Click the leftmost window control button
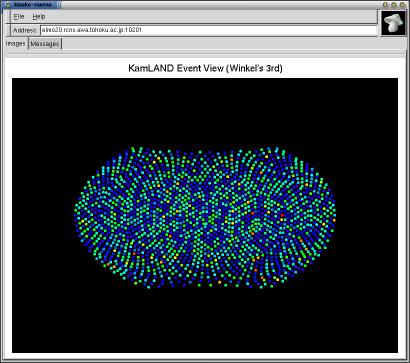 [x=385, y=5]
